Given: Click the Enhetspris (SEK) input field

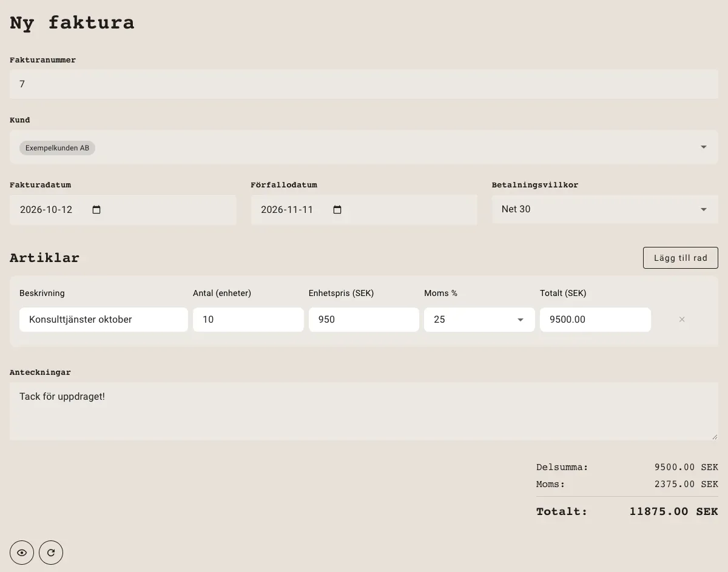Looking at the screenshot, I should 364,320.
